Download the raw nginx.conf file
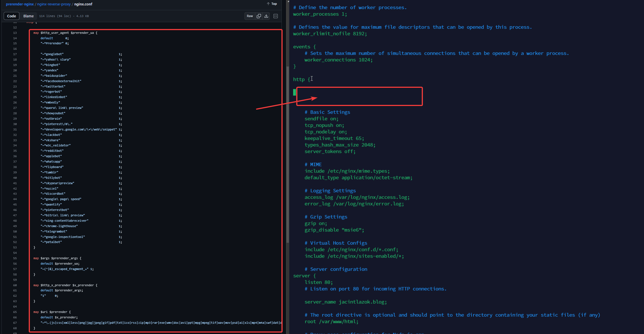Viewport: 644px width, 334px height. click(x=266, y=16)
